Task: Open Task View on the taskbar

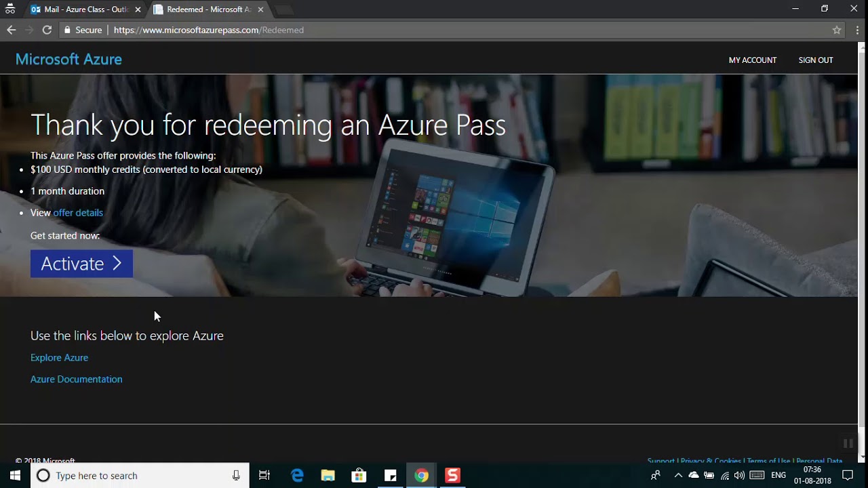Action: [264, 476]
